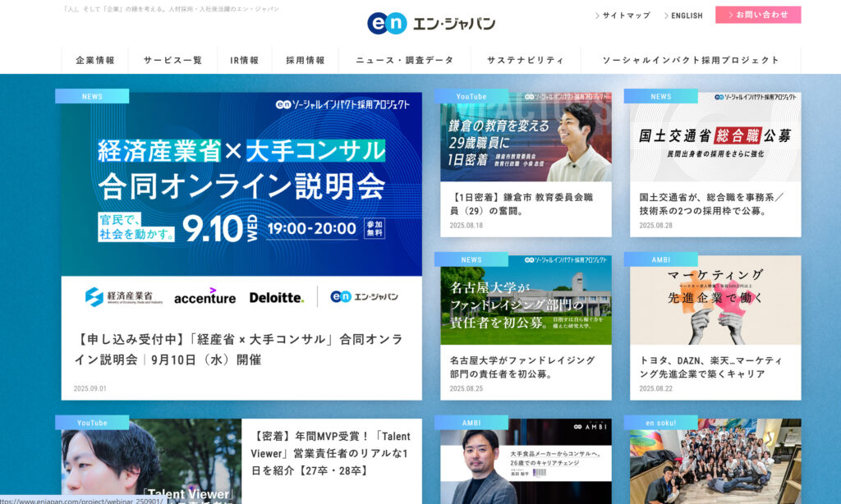Open the IR情報 menu
Screen dimensions: 841x504
tap(245, 60)
